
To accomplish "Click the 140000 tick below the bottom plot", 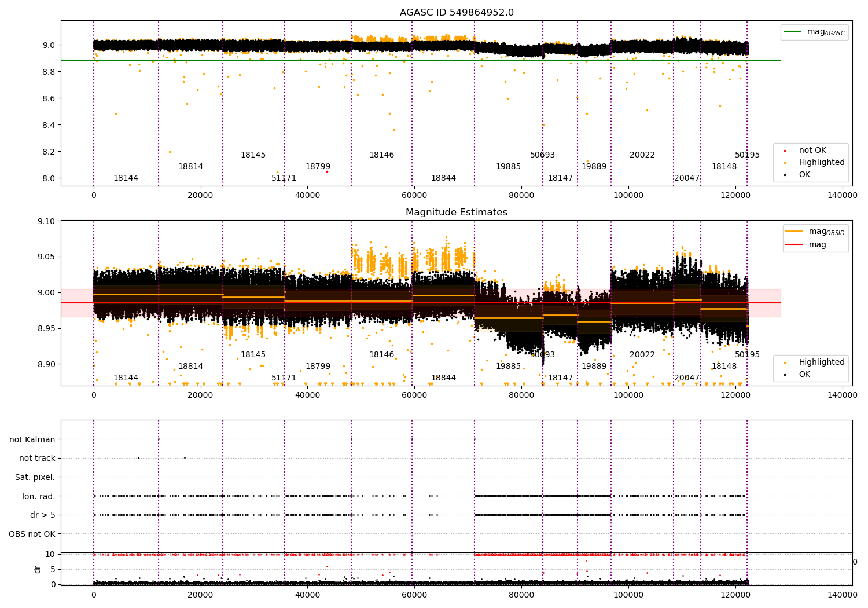I will pyautogui.click(x=843, y=595).
